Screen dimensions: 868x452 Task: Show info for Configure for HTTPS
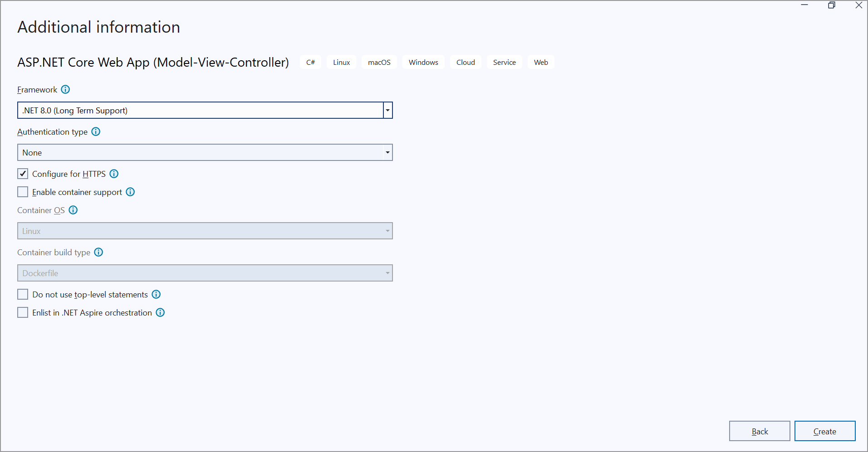pyautogui.click(x=114, y=174)
